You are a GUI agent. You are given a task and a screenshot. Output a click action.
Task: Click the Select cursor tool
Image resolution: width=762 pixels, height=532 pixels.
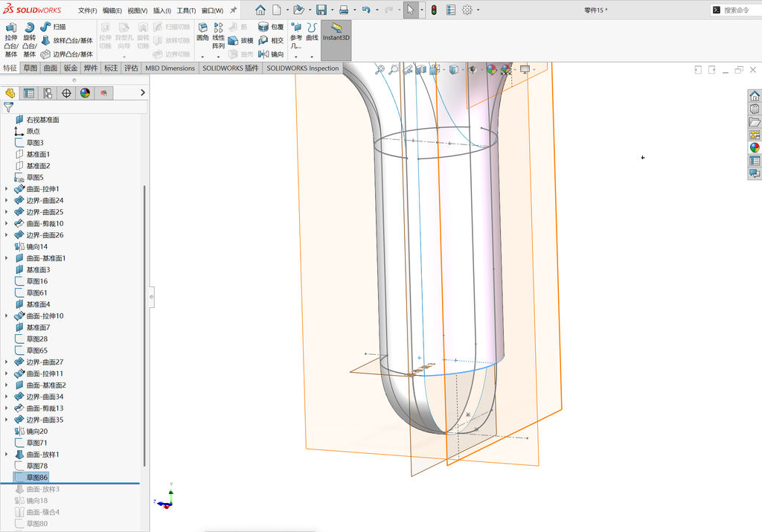[x=411, y=10]
